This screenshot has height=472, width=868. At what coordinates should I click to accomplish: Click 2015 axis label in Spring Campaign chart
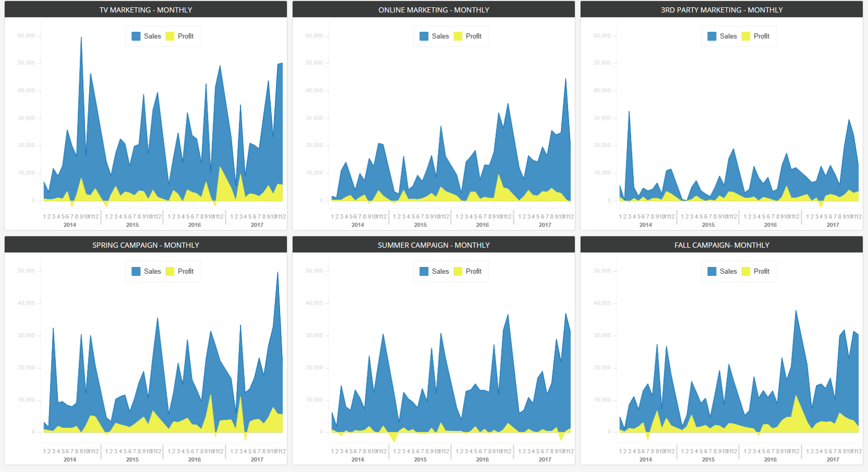click(132, 460)
